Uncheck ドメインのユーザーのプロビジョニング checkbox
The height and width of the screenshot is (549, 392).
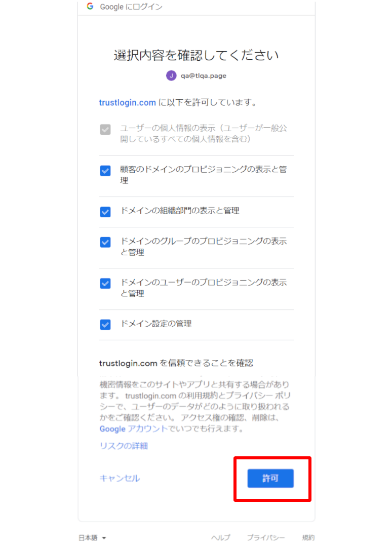105,283
